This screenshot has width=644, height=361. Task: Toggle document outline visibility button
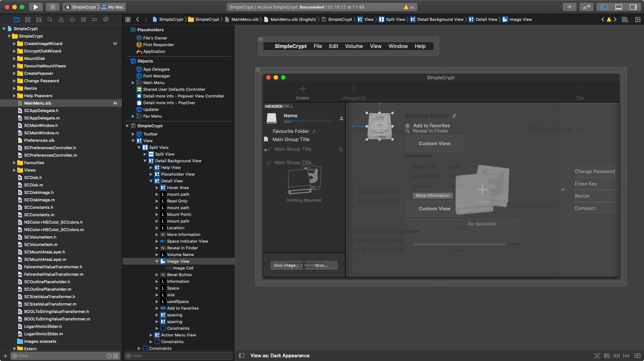click(x=241, y=355)
